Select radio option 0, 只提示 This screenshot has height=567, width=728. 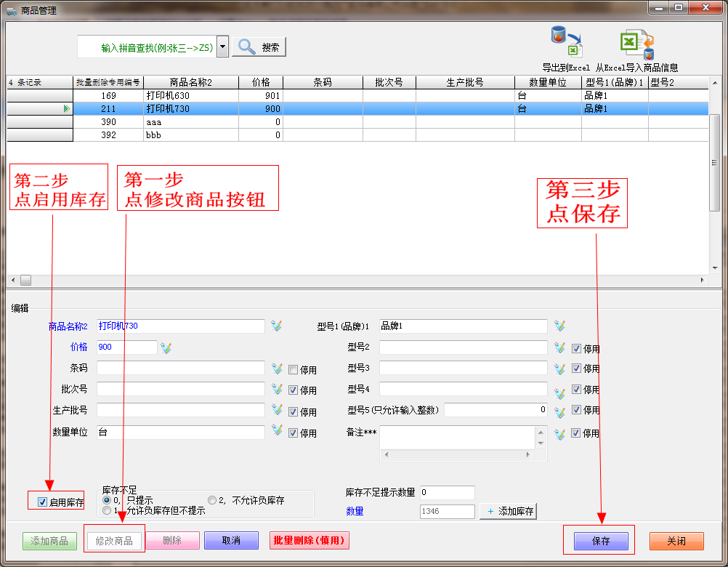tap(107, 500)
